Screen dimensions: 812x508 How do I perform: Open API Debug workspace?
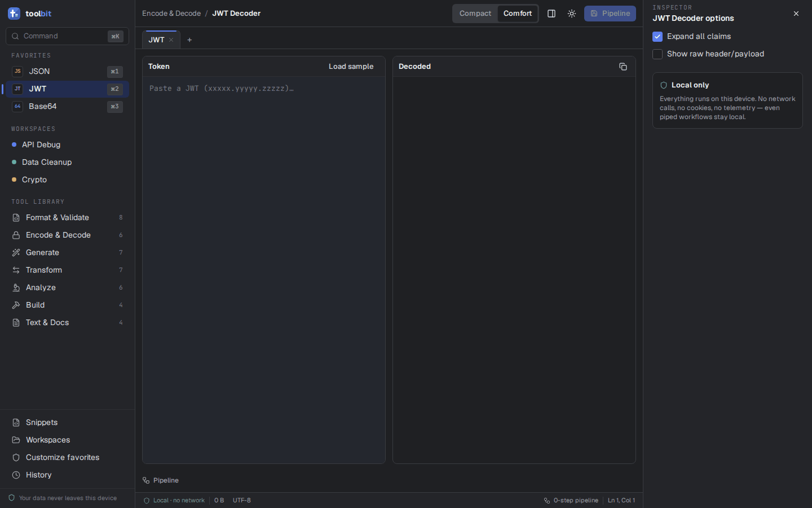67,145
